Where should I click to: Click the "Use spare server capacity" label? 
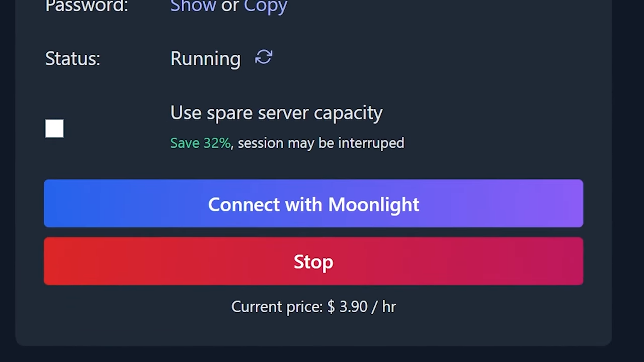pyautogui.click(x=276, y=113)
